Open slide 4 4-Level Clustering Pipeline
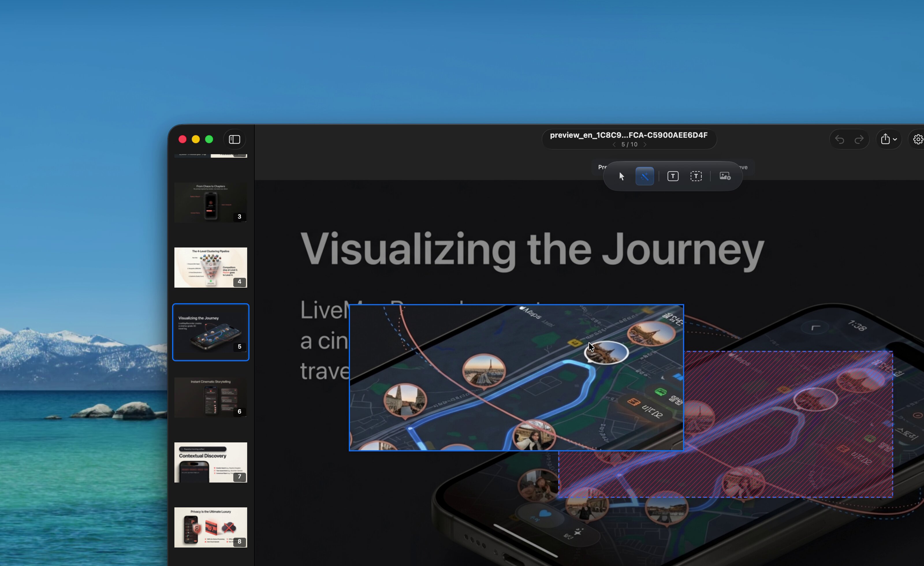The height and width of the screenshot is (566, 924). 211,267
